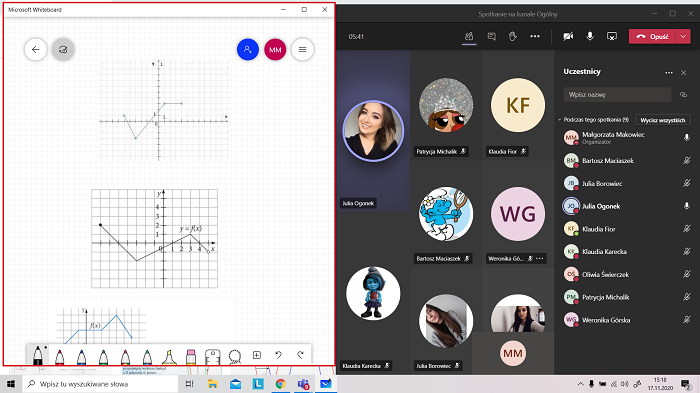Mute the microphone in Teams toolbar
Viewport: 700px width, 393px height.
(590, 37)
